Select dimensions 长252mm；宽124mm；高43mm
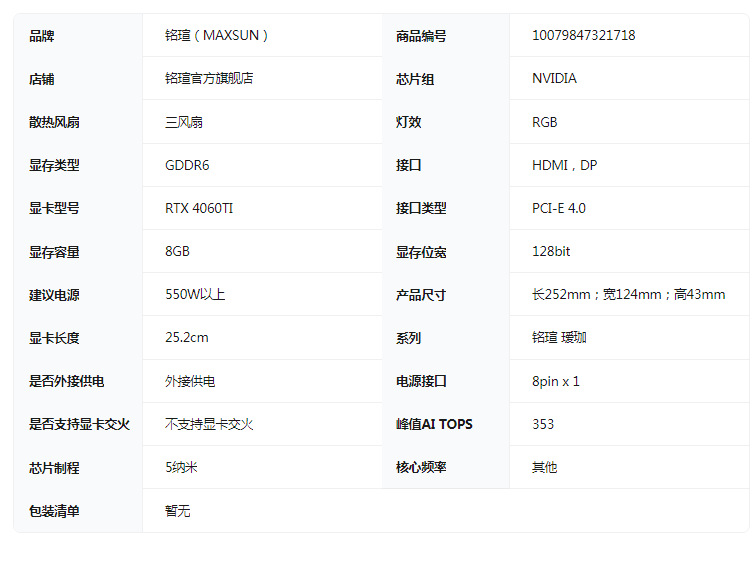This screenshot has height=565, width=754. (628, 294)
